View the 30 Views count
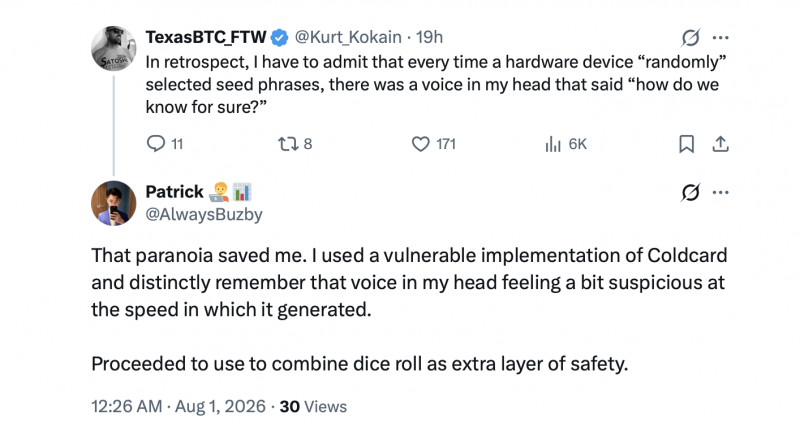Image resolution: width=800 pixels, height=428 pixels. coord(313,406)
